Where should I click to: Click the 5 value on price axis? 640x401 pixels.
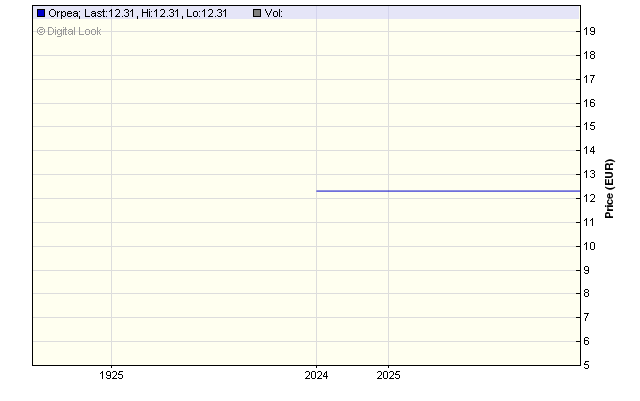pyautogui.click(x=587, y=365)
